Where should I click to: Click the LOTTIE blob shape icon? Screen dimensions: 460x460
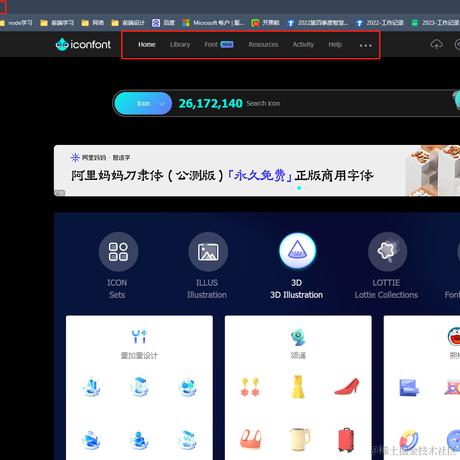[387, 252]
